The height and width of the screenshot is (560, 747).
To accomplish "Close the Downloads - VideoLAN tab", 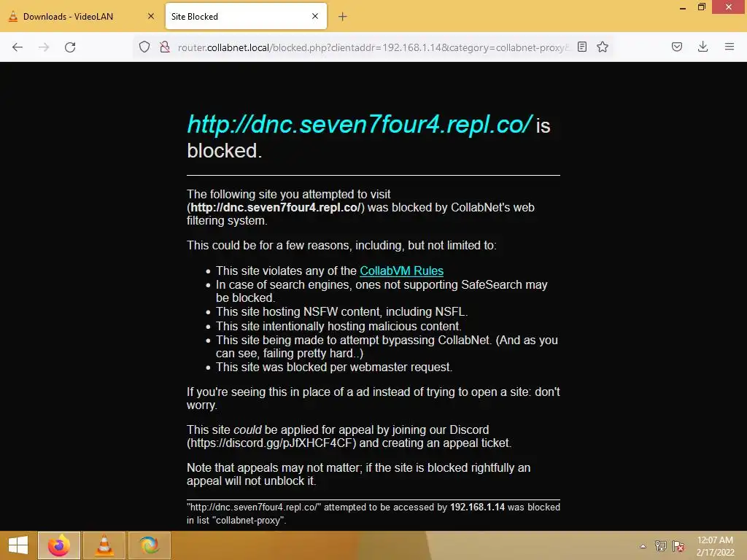I will click(151, 16).
